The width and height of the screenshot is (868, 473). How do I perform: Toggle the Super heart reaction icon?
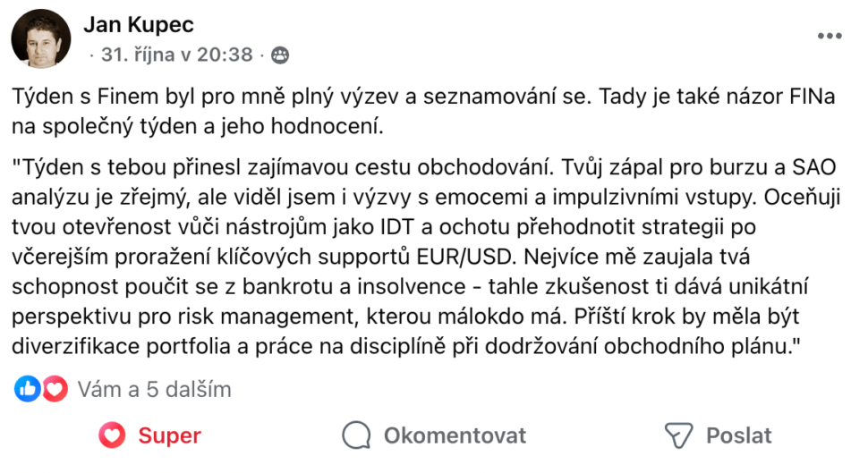[112, 435]
